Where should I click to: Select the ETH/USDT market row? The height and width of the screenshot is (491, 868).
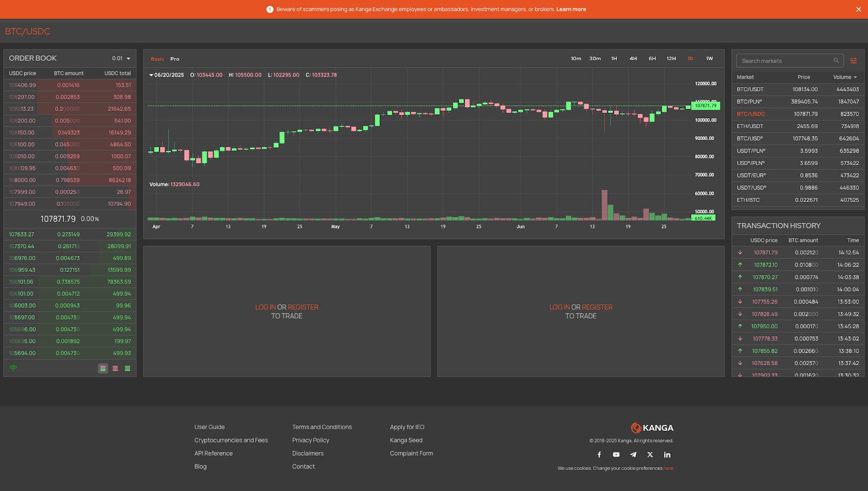coord(797,126)
